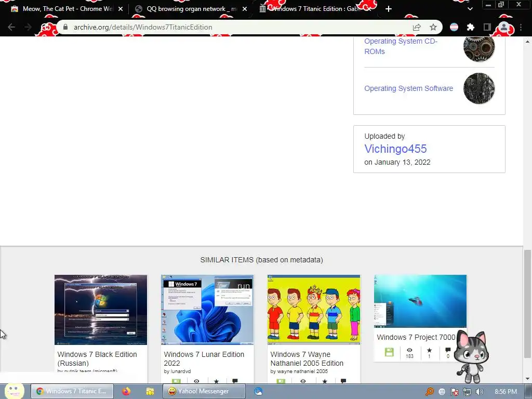This screenshot has height=399, width=532.
Task: Open Operating System CD-ROMs collection link
Action: pyautogui.click(x=401, y=46)
